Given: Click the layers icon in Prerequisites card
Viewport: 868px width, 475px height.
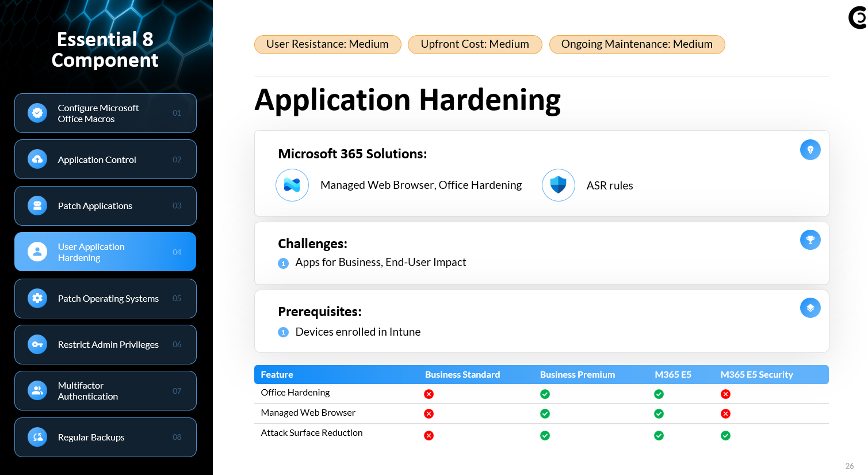Looking at the screenshot, I should pos(810,308).
